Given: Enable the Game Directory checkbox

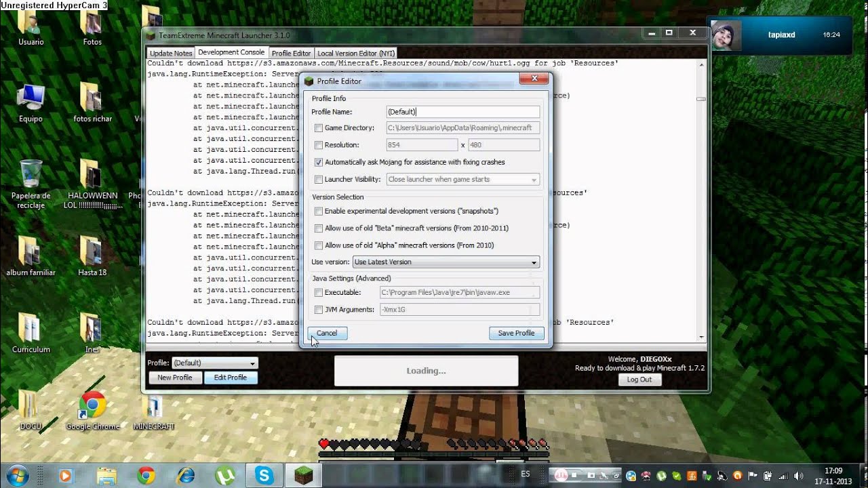Looking at the screenshot, I should [x=319, y=127].
